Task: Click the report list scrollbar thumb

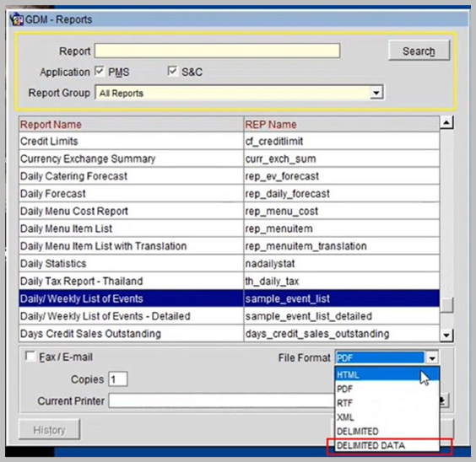Action: pyautogui.click(x=446, y=305)
